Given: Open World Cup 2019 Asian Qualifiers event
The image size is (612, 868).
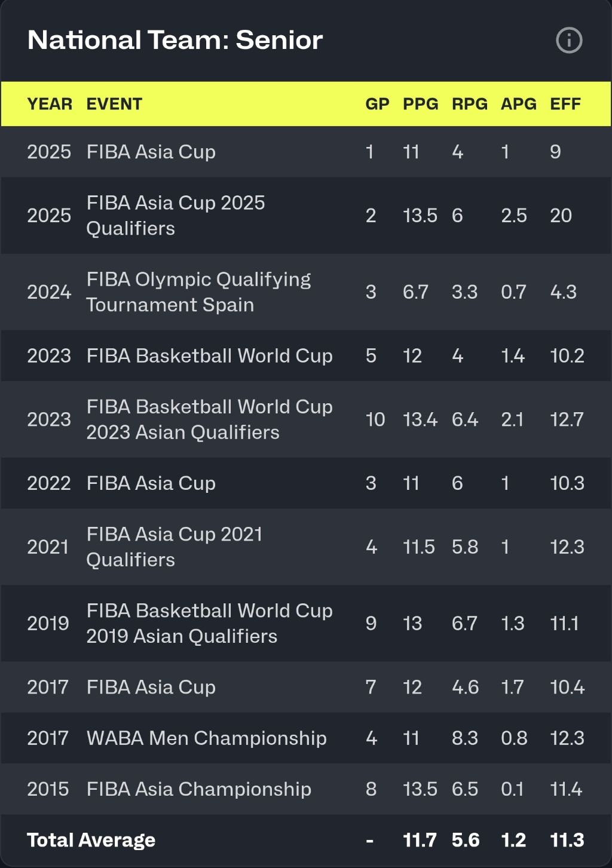Looking at the screenshot, I should click(x=209, y=623).
